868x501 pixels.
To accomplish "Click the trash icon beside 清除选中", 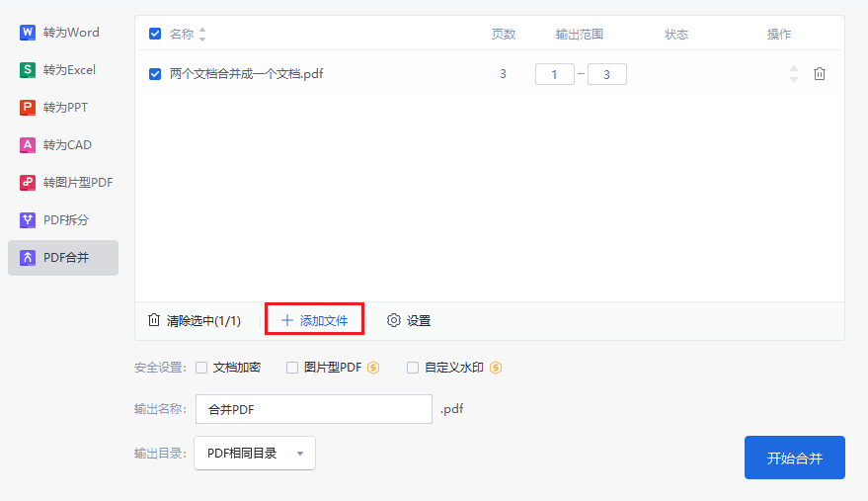I will pos(154,320).
